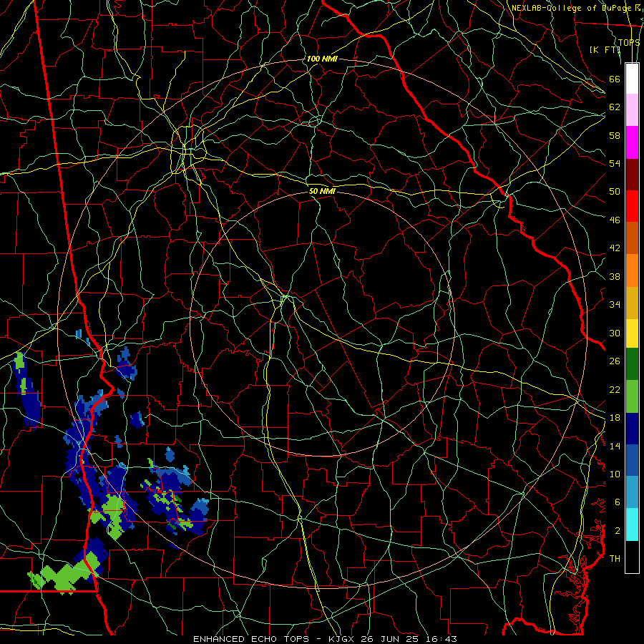Screen dimensions: 644x644
Task: Click the 2 value on the legend
Action: coord(618,531)
